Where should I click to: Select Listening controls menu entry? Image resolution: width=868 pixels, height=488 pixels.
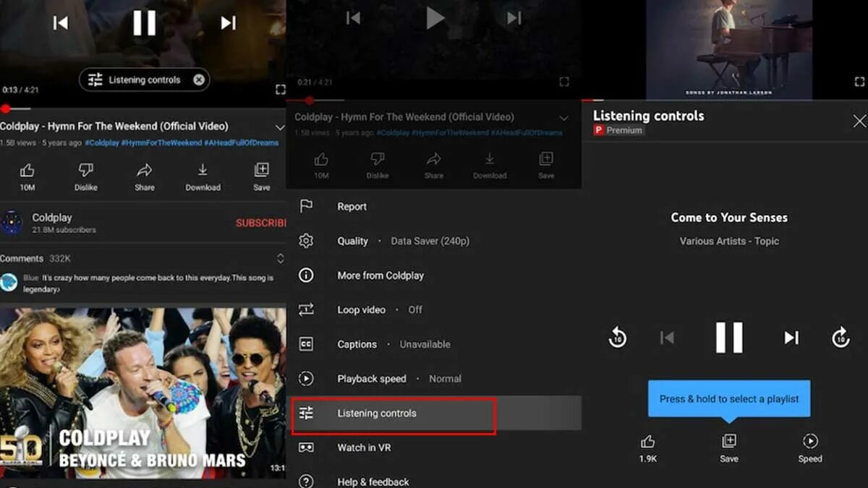coord(434,414)
